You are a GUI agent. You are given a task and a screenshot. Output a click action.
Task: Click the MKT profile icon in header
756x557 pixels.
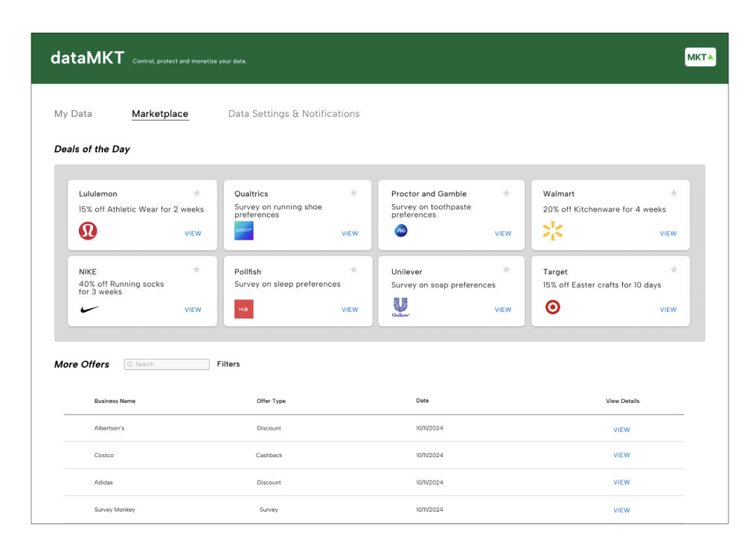tap(699, 57)
